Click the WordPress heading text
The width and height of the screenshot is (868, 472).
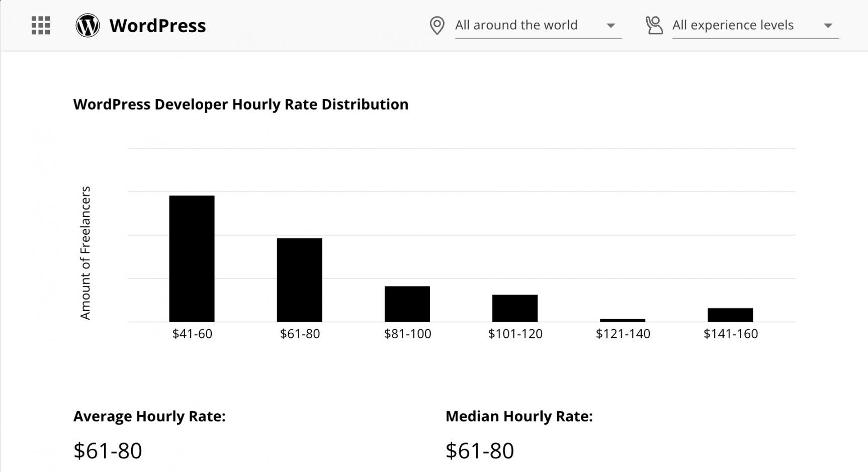(157, 26)
